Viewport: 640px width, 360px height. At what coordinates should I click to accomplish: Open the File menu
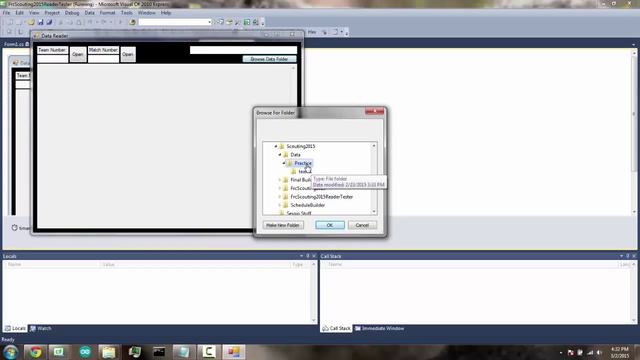coord(7,13)
